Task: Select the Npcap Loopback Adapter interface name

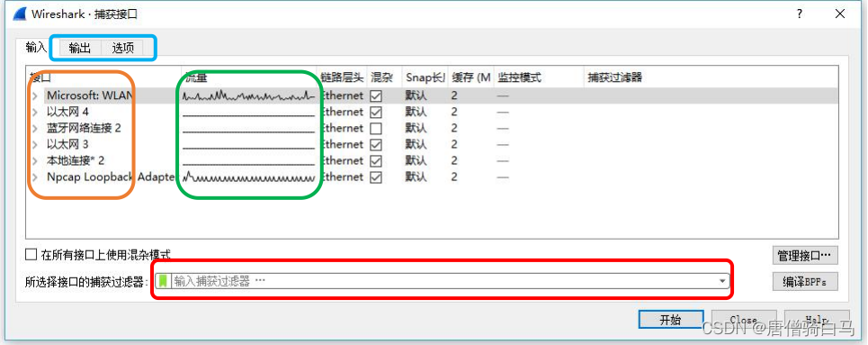Action: 111,177
